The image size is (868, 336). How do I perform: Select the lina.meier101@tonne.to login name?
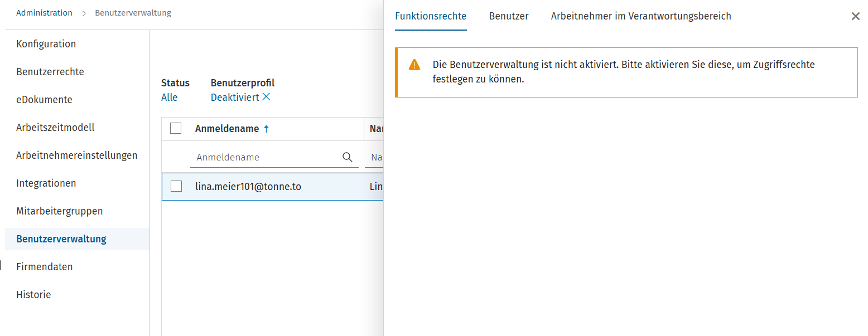point(248,187)
